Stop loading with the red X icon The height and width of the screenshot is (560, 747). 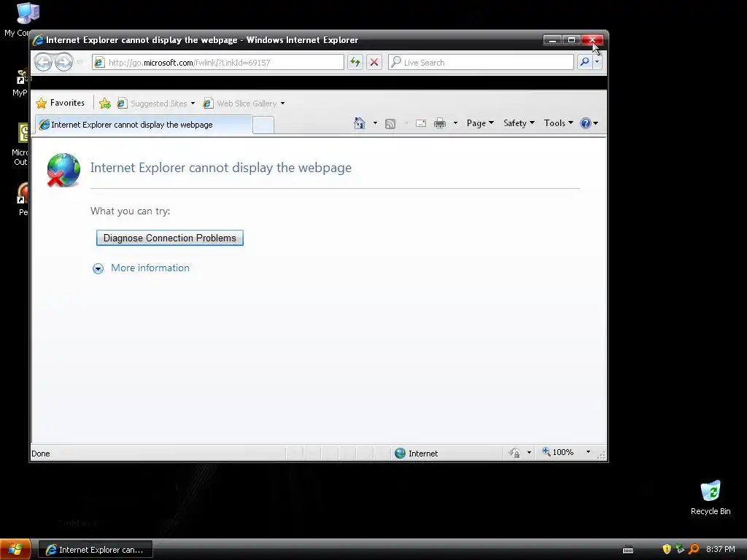(x=374, y=62)
